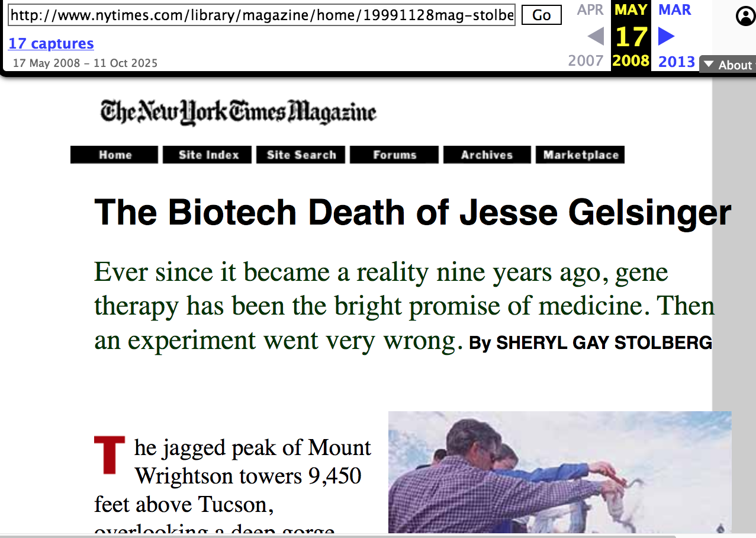This screenshot has height=538, width=756.
Task: Click the Wayback URL input field
Action: (262, 15)
